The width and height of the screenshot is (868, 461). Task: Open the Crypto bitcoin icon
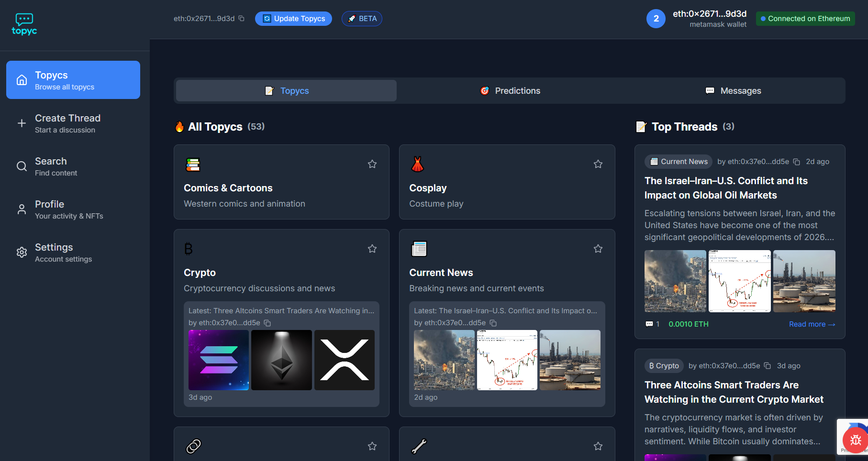(x=189, y=249)
